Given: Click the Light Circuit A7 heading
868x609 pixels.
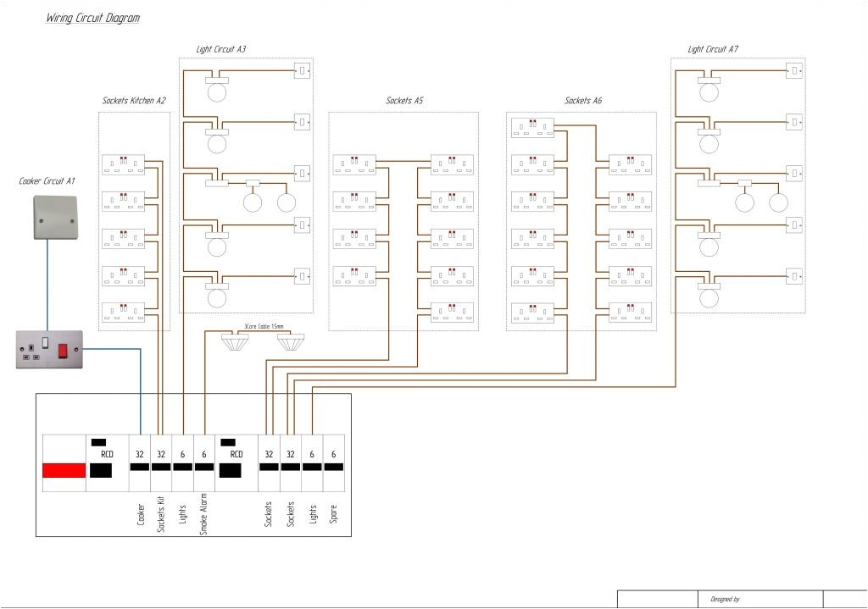Looking at the screenshot, I should click(x=713, y=47).
